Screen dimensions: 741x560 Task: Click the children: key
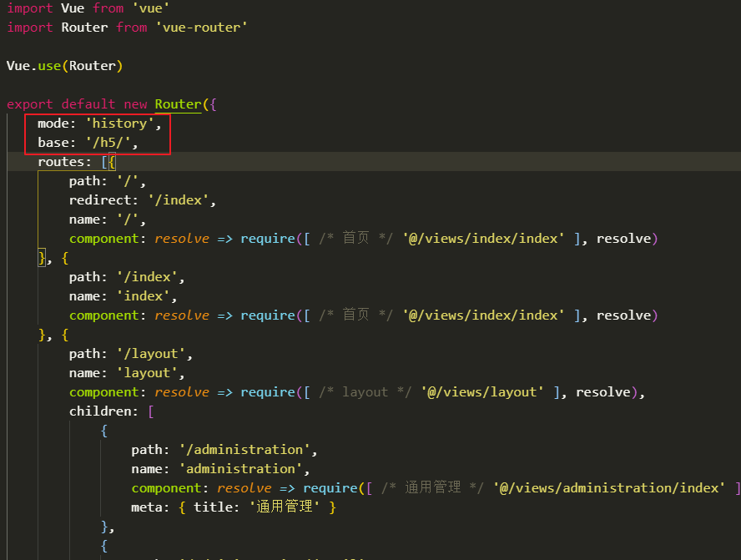click(x=103, y=411)
